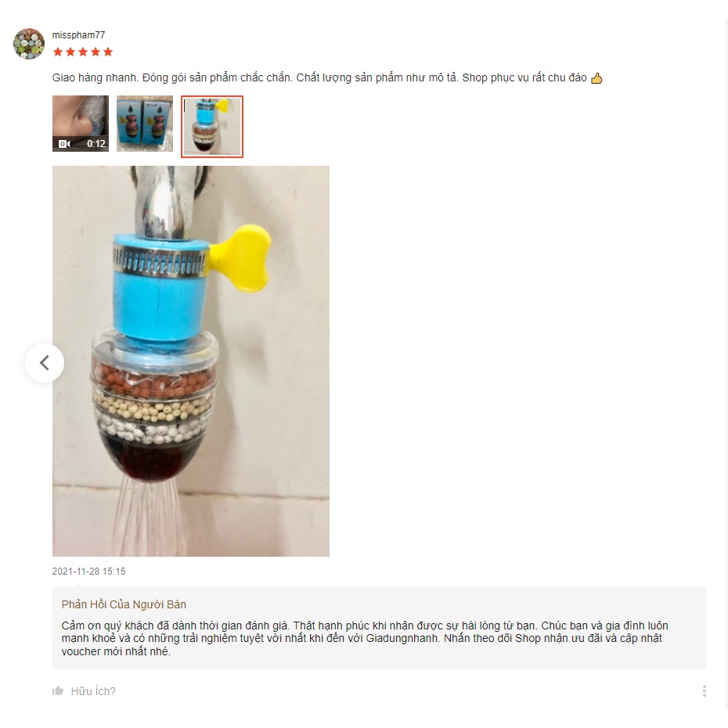Click the thumbs-up helpful icon

[58, 690]
